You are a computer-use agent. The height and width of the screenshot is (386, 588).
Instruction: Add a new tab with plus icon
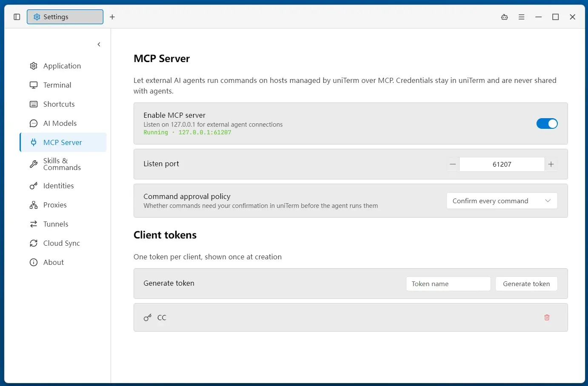[112, 17]
